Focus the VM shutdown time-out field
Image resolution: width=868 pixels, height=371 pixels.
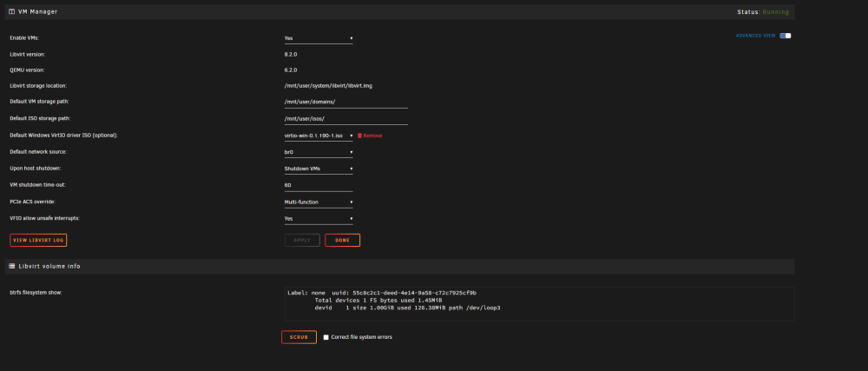(319, 186)
